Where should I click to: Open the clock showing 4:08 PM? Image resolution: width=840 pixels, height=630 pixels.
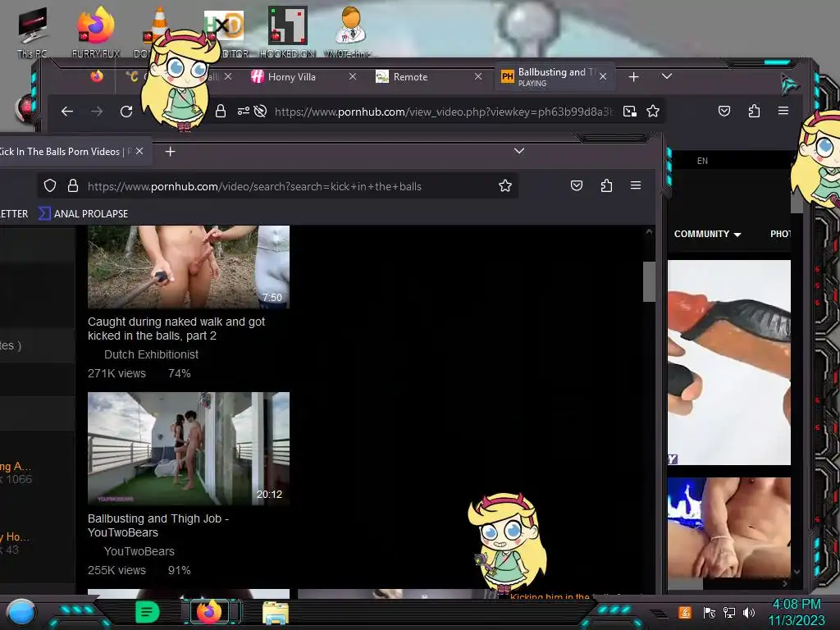[797, 612]
